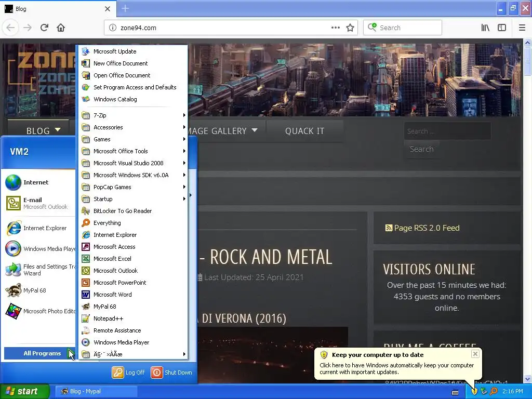This screenshot has height=399, width=532.
Task: Toggle the browser sidebar view
Action: pos(502,28)
